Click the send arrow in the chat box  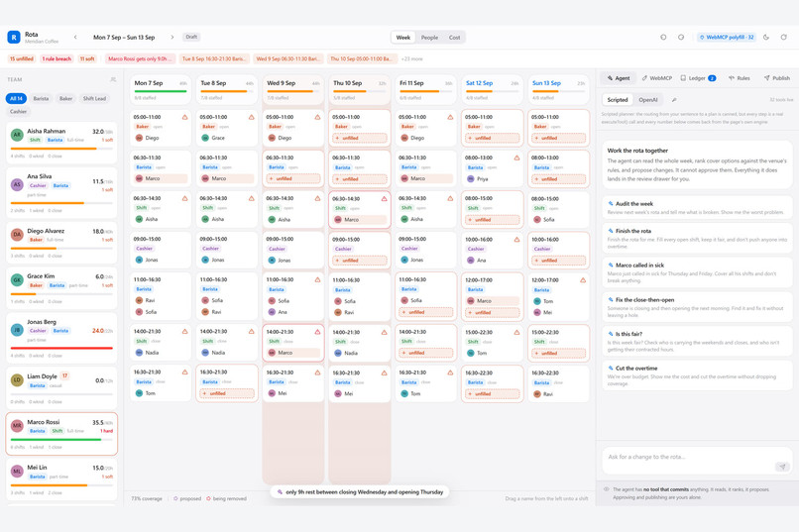[782, 467]
